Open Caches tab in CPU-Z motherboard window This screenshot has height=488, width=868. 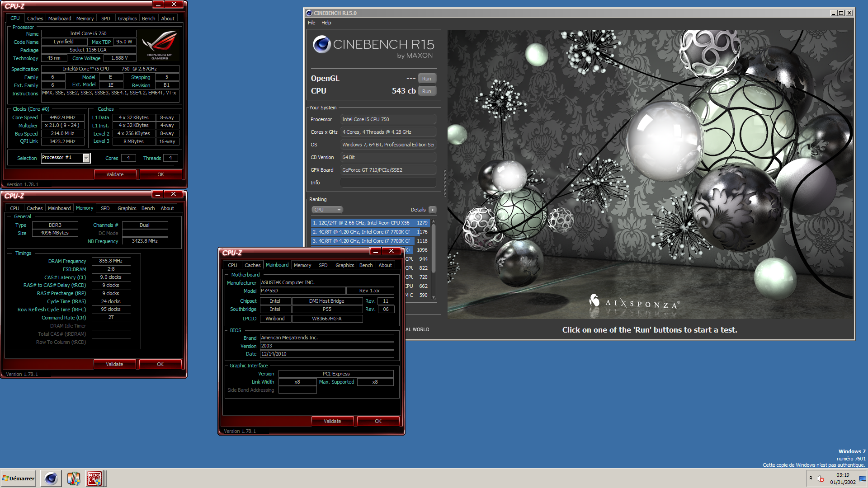tap(252, 265)
